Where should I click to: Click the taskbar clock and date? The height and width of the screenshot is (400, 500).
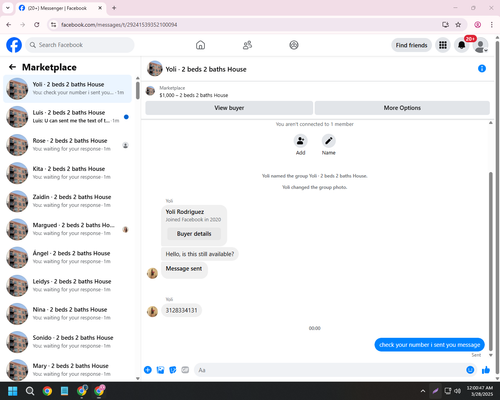click(479, 391)
